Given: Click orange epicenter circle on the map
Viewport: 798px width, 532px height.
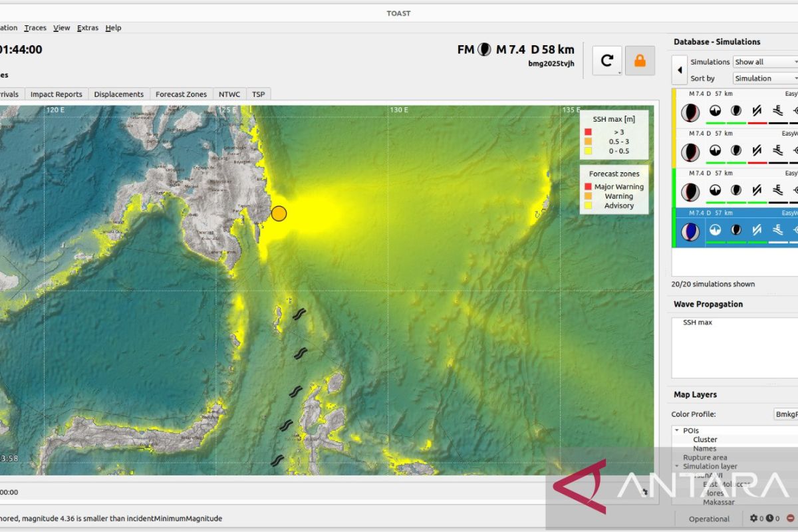Looking at the screenshot, I should (279, 213).
